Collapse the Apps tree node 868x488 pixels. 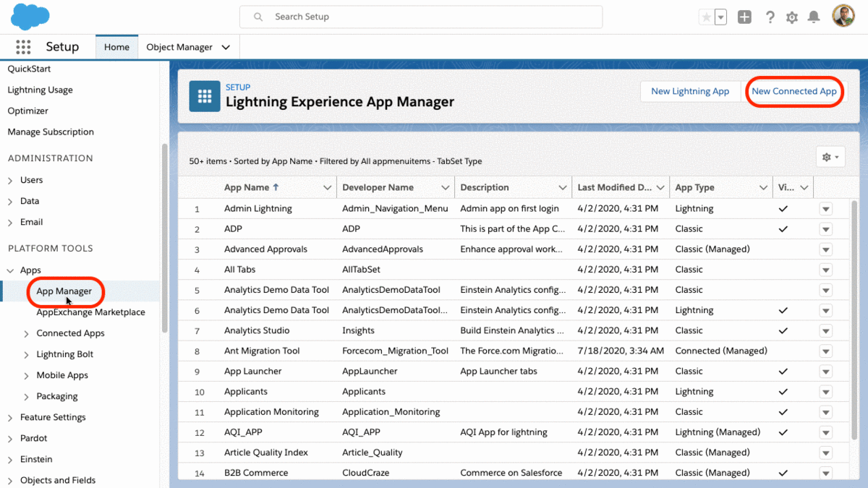coord(10,270)
